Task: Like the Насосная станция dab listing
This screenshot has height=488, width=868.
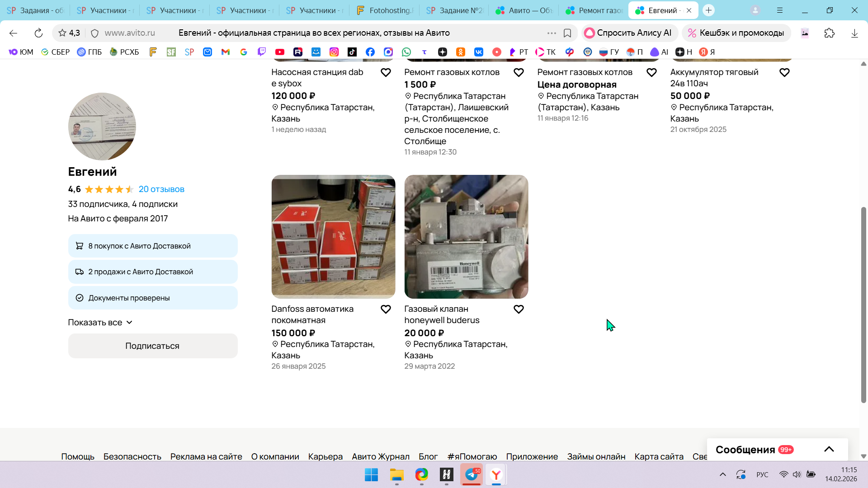Action: coord(386,73)
